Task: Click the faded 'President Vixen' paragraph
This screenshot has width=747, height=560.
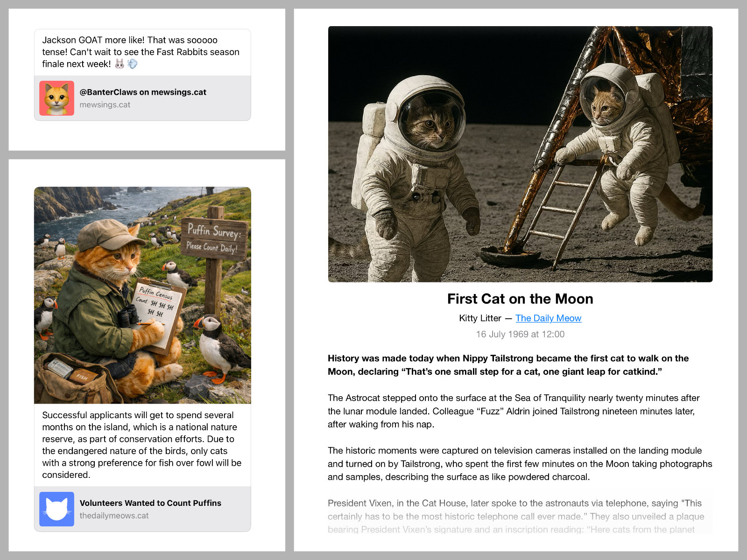Action: pos(515,516)
